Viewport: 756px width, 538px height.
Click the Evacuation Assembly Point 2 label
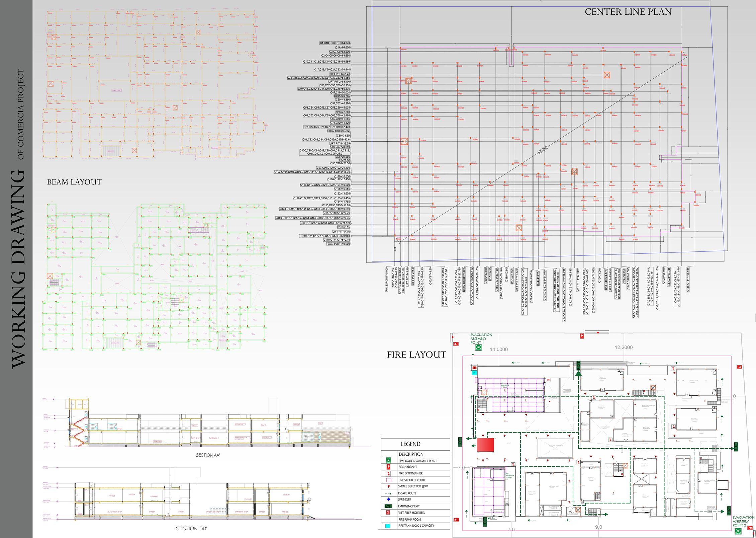pyautogui.click(x=744, y=521)
